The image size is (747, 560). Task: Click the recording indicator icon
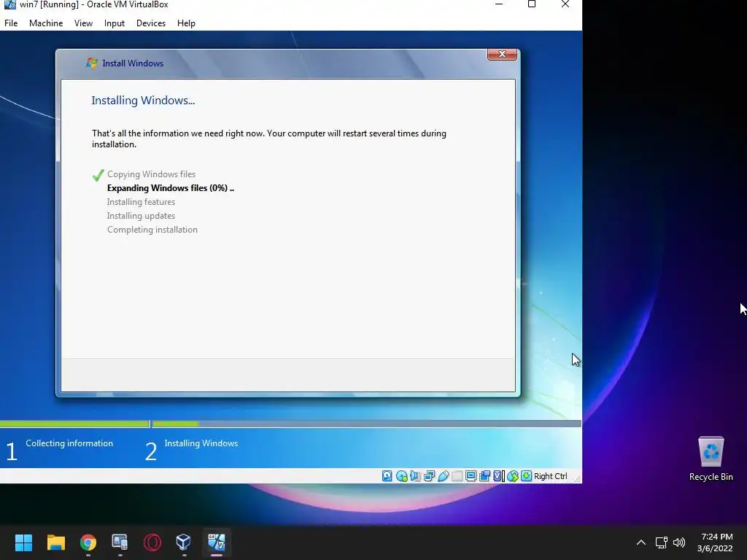pos(485,475)
